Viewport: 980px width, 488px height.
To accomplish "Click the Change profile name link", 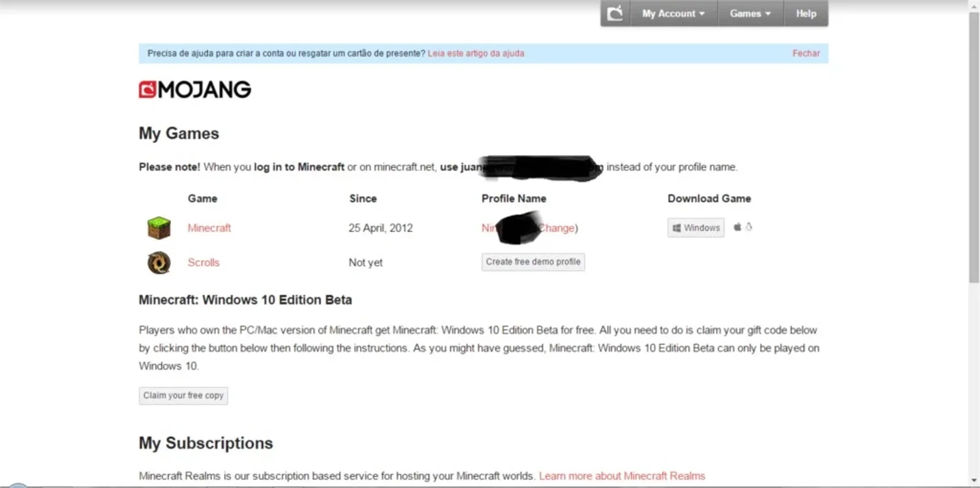I will [x=557, y=228].
